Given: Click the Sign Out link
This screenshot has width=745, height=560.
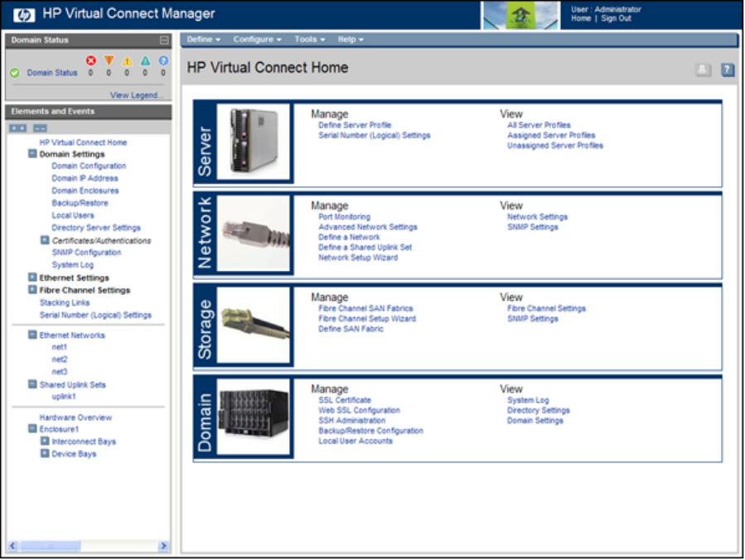Looking at the screenshot, I should point(616,18).
